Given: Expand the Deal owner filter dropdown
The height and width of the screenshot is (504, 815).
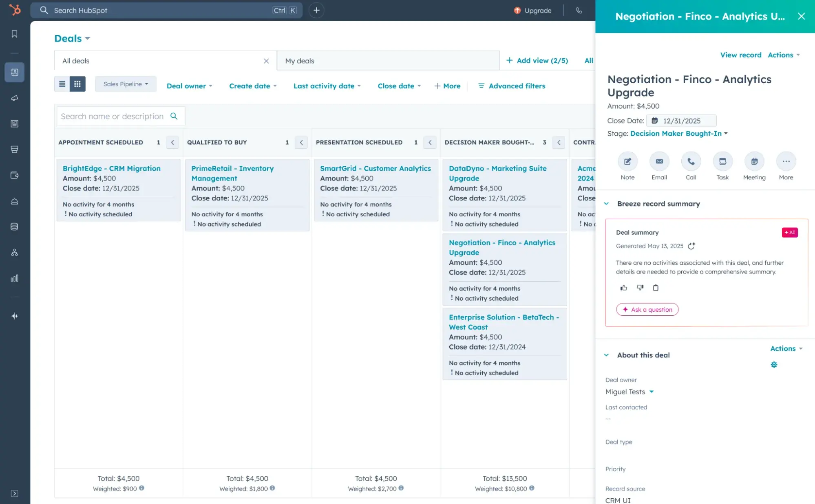Looking at the screenshot, I should pos(189,86).
